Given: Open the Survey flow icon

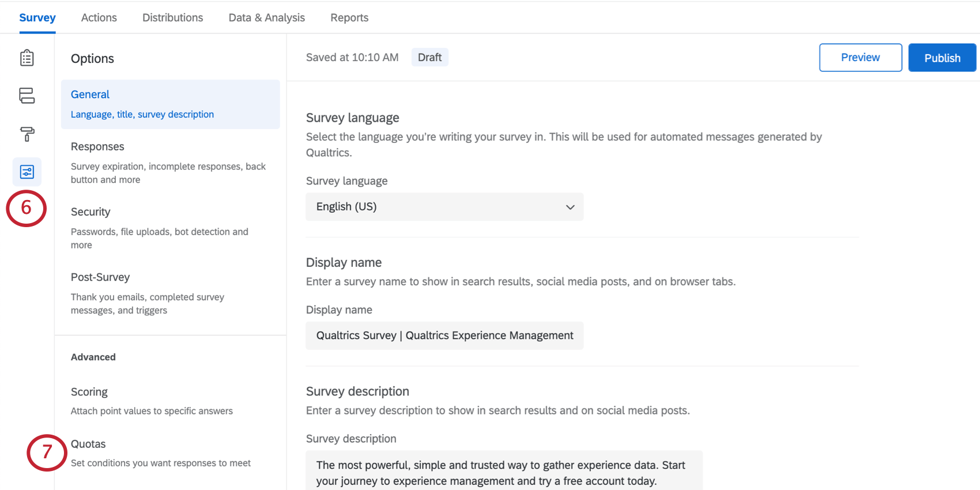Looking at the screenshot, I should (x=27, y=96).
